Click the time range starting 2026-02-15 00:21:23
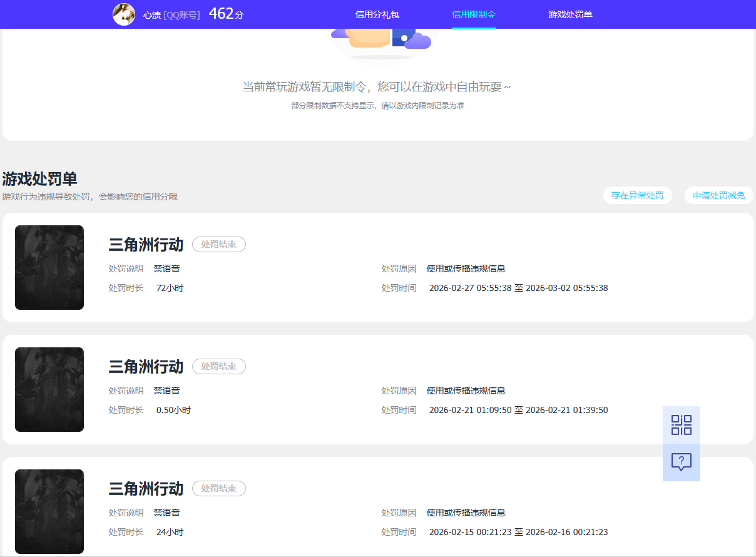This screenshot has width=756, height=557. tap(519, 533)
